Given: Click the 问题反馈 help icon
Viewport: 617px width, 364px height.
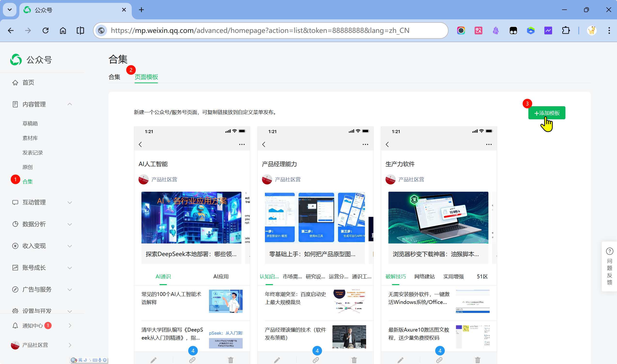Looking at the screenshot, I should pos(609,251).
